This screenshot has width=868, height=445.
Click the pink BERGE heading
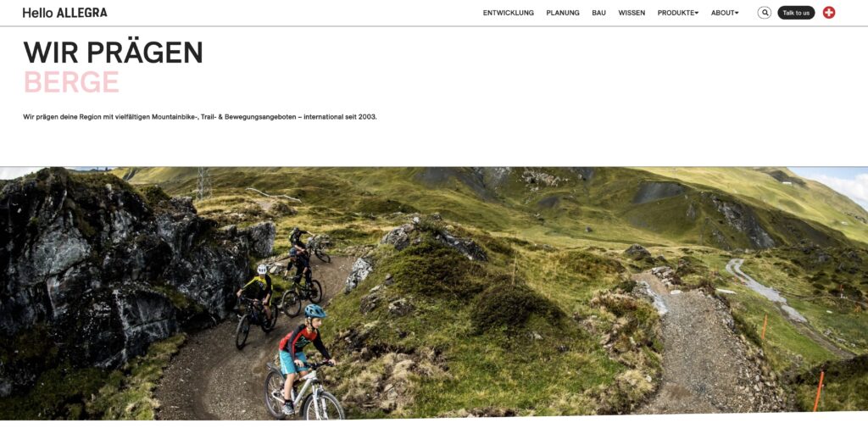click(71, 82)
